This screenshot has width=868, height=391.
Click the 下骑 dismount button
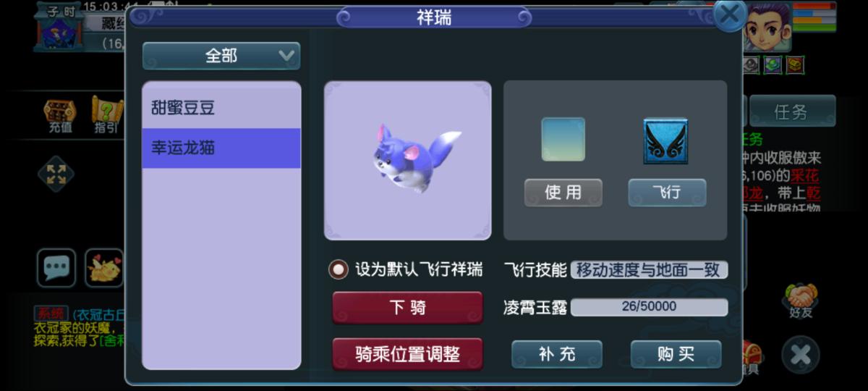click(x=407, y=308)
